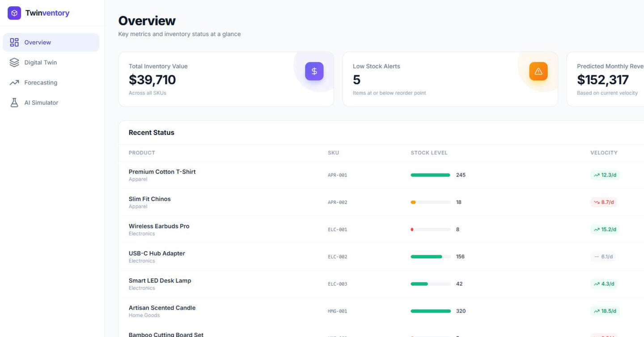Click the Velocity column header
This screenshot has height=337, width=644.
(603, 153)
